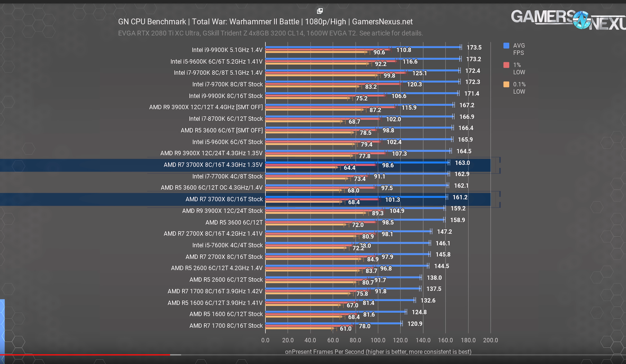Click the red 1% LOW legend swatch
This screenshot has height=364, width=626.
point(506,65)
